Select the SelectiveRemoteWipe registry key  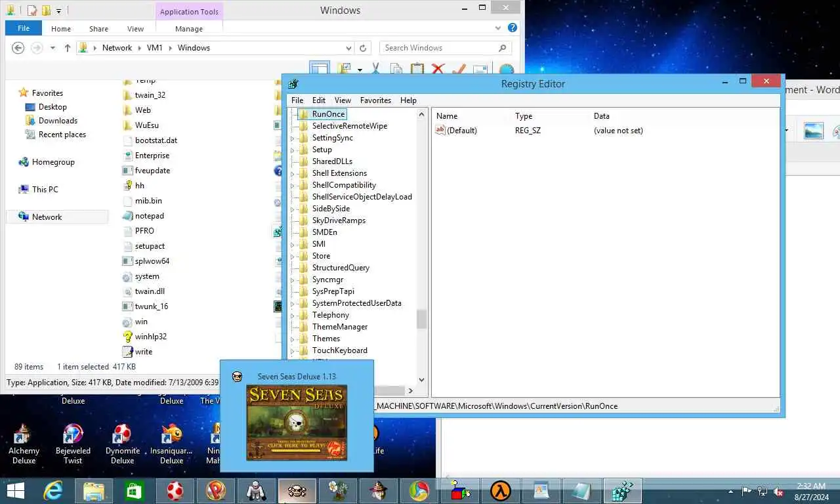(x=350, y=126)
